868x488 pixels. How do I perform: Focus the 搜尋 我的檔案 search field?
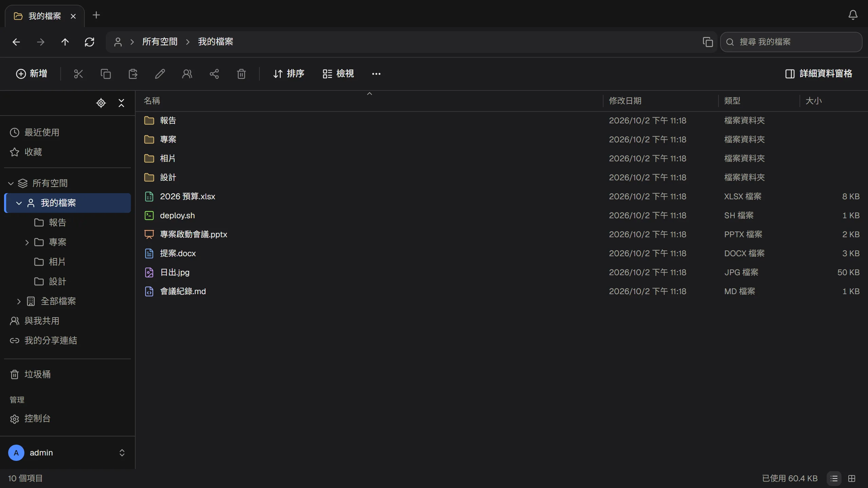(x=791, y=42)
